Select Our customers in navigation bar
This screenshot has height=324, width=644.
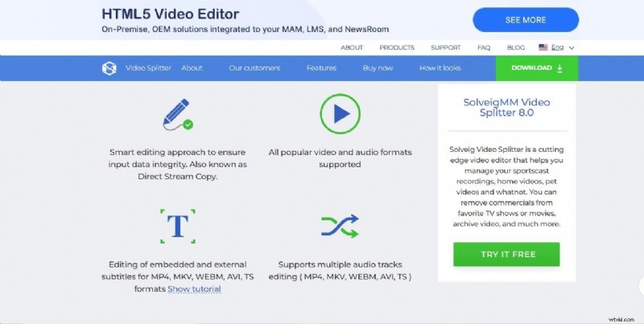pos(254,68)
